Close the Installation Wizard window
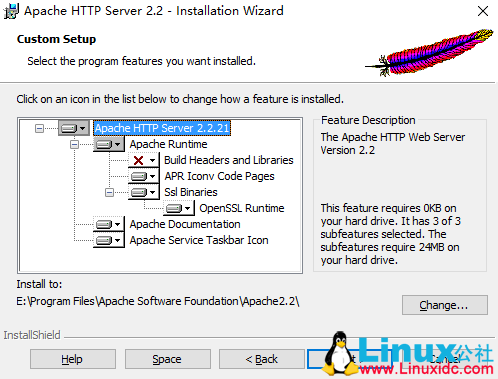 [x=483, y=11]
